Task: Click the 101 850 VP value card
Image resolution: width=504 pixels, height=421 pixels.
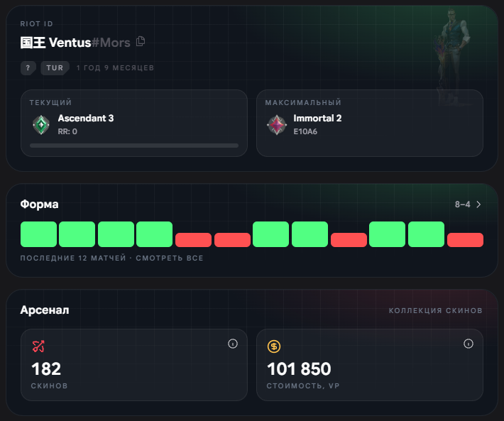Action: coord(370,365)
